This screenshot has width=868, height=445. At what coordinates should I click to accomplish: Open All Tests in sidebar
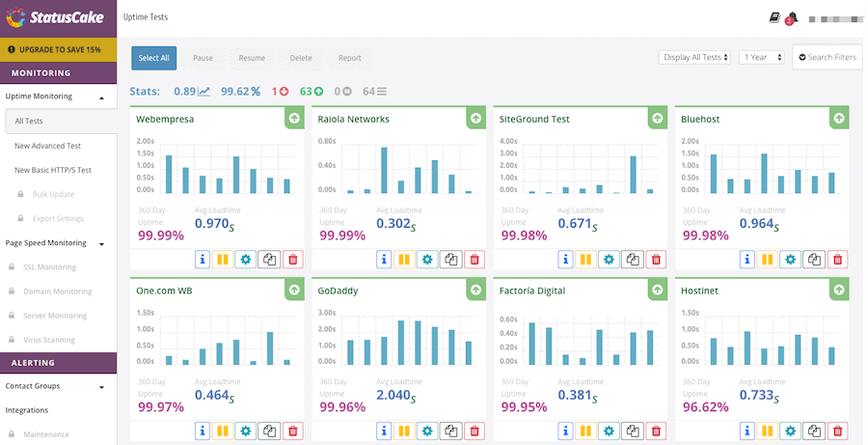point(61,121)
